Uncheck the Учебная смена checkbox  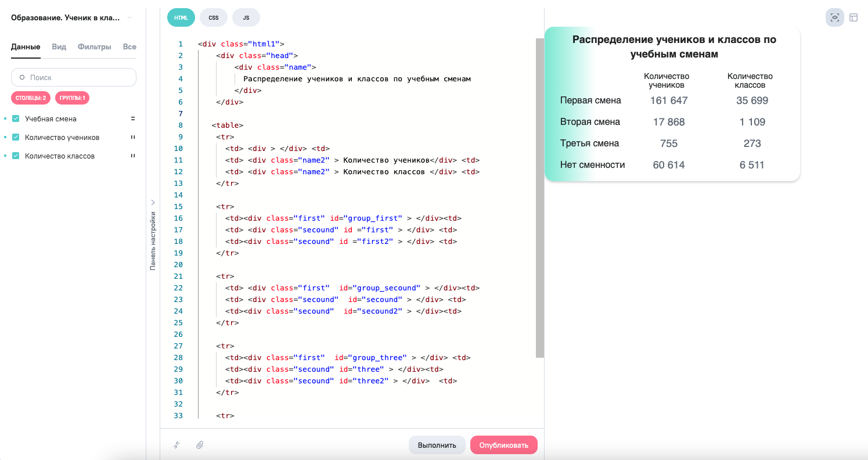click(x=16, y=118)
